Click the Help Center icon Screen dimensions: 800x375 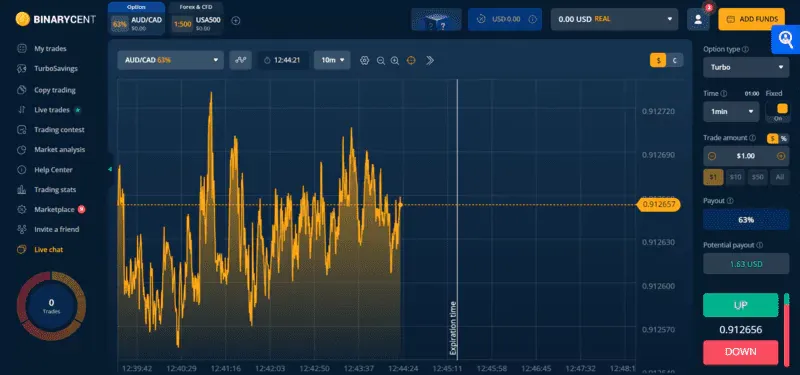pyautogui.click(x=21, y=170)
